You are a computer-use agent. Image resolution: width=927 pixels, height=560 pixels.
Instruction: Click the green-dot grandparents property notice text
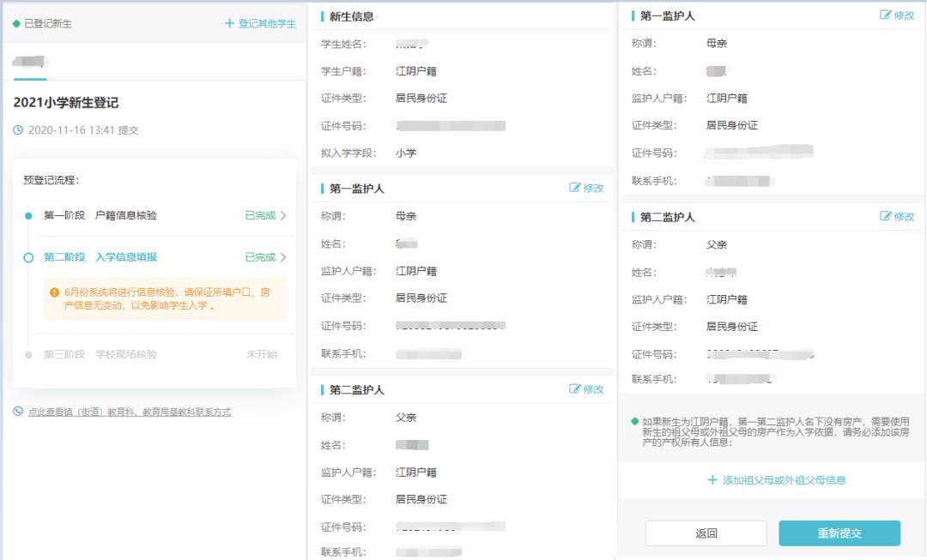(776, 432)
